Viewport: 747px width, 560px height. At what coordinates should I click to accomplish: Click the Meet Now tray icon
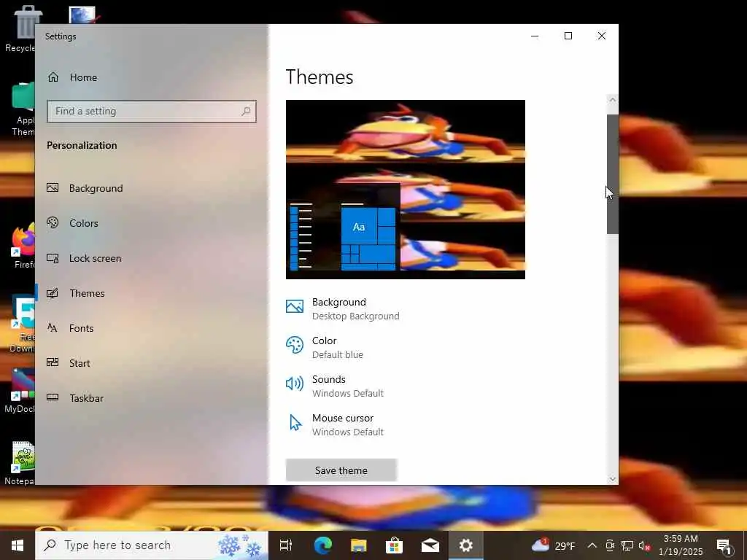(x=610, y=545)
